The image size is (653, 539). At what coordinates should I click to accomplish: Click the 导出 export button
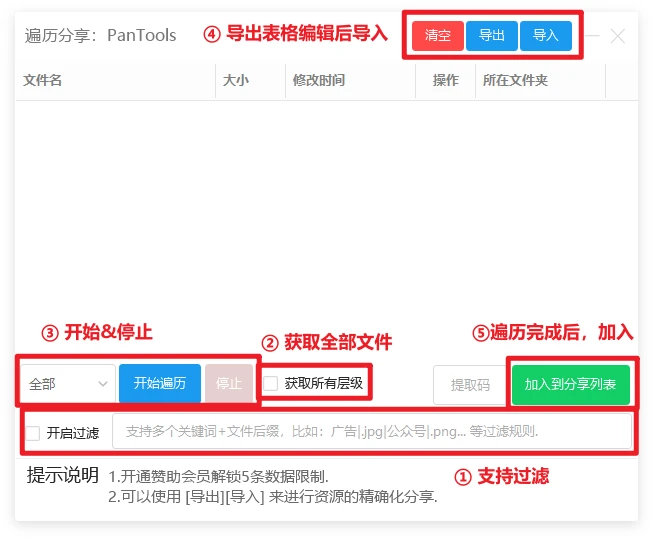pos(491,36)
